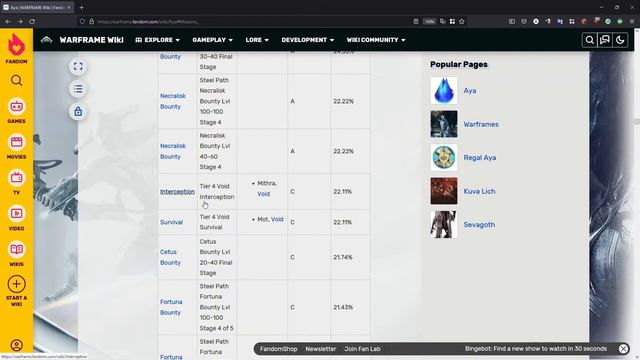The width and height of the screenshot is (640, 360).
Task: Select the Aya WARFRAME Wiki browser tab
Action: click(37, 7)
